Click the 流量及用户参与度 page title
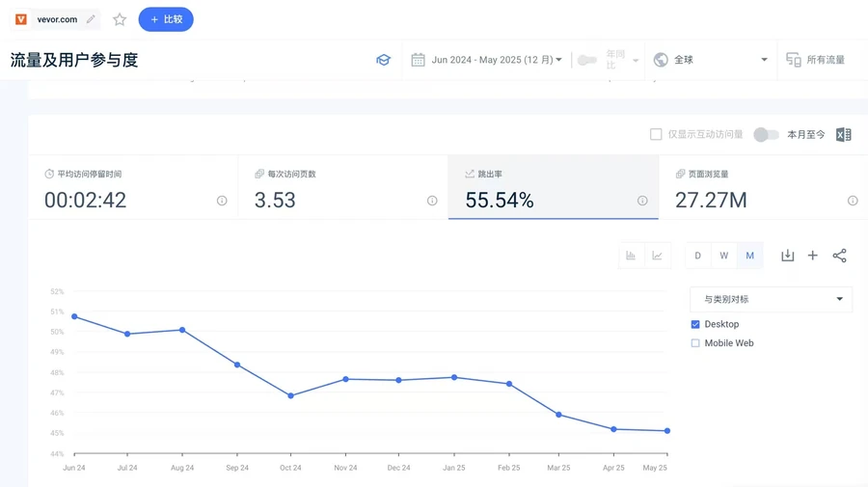 point(74,60)
